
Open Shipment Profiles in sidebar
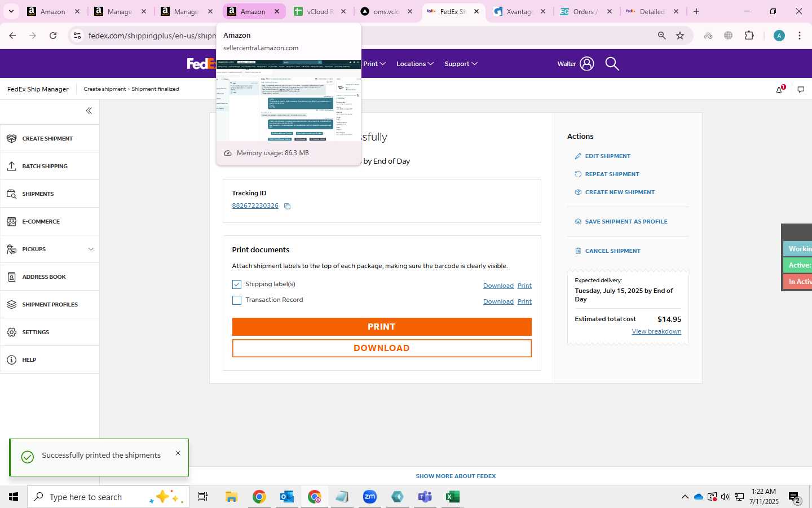(50, 304)
